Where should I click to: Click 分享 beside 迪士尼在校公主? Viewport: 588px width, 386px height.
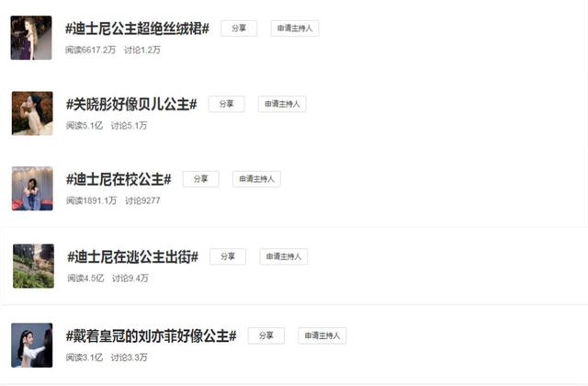[201, 179]
